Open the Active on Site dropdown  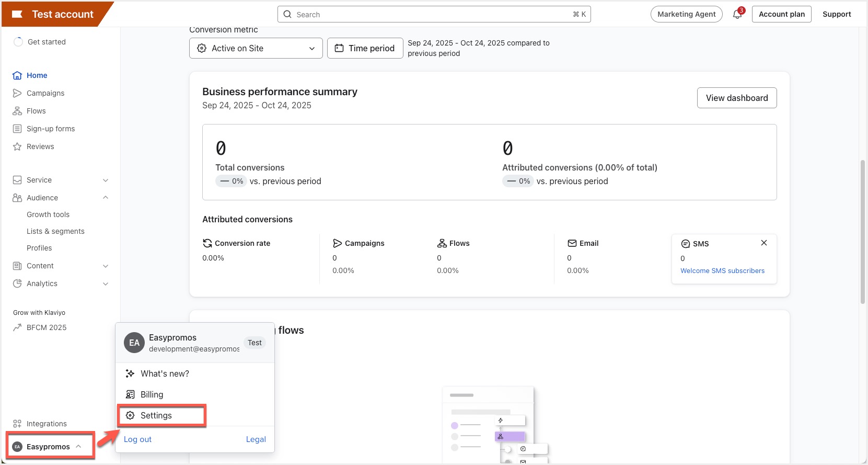click(x=256, y=48)
